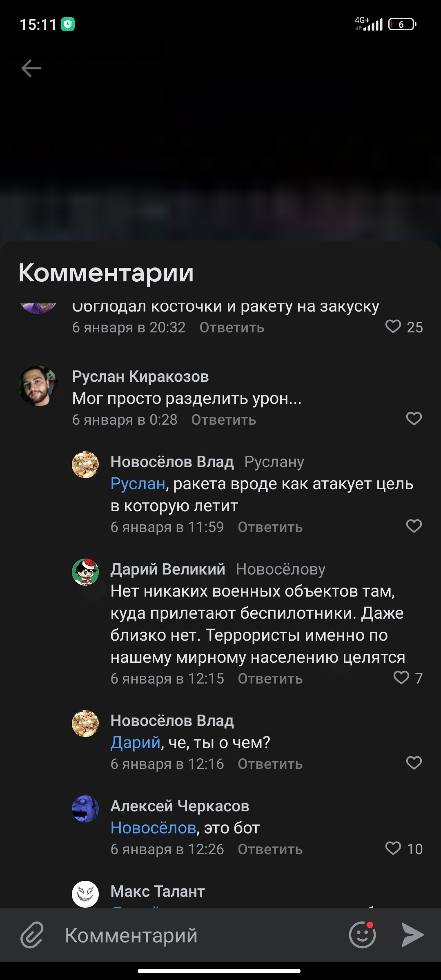Open the emoji picker smiley icon

[362, 935]
